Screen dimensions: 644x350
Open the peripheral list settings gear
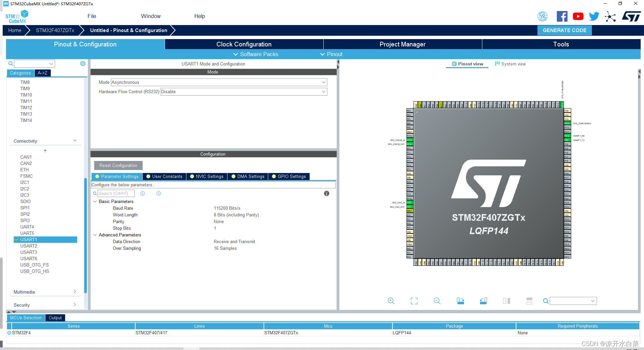pos(83,63)
